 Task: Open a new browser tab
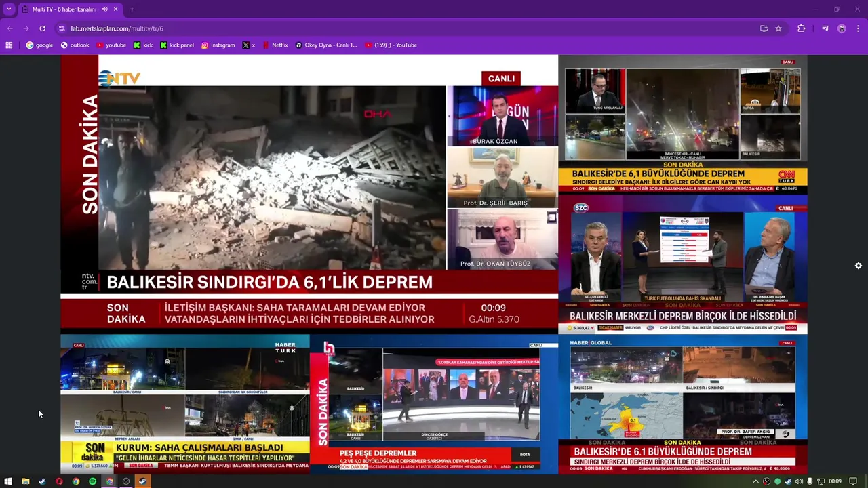click(x=132, y=9)
